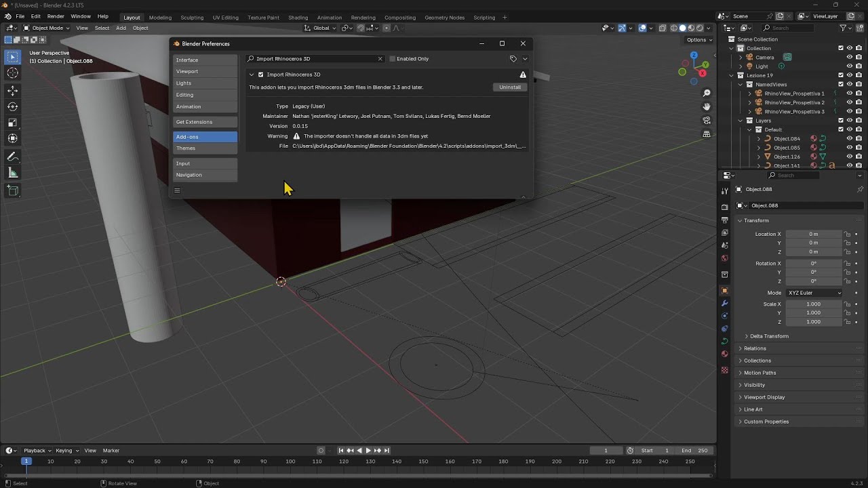Enable the Enabled Only checkbox
Viewport: 868px width, 488px height.
392,59
